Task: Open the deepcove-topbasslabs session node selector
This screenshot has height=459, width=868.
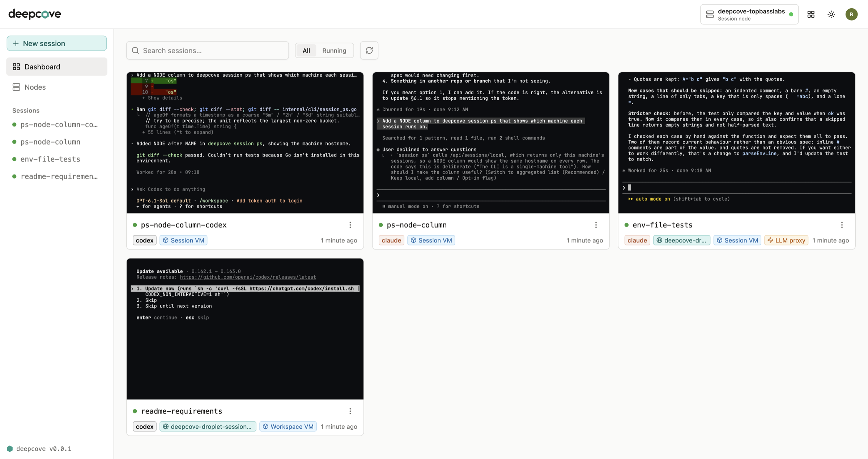Action: pos(749,14)
